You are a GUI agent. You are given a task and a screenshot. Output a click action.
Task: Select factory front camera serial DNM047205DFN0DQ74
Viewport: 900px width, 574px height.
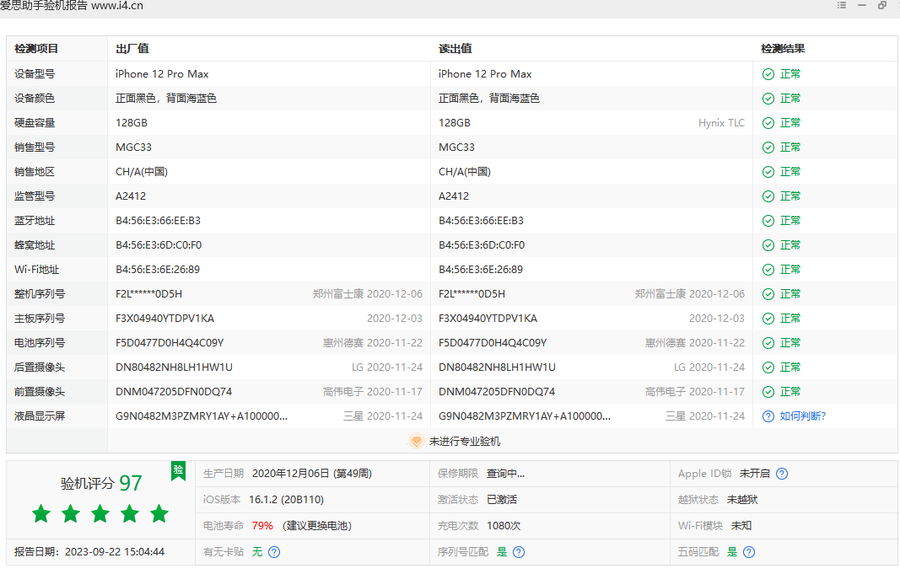(174, 392)
